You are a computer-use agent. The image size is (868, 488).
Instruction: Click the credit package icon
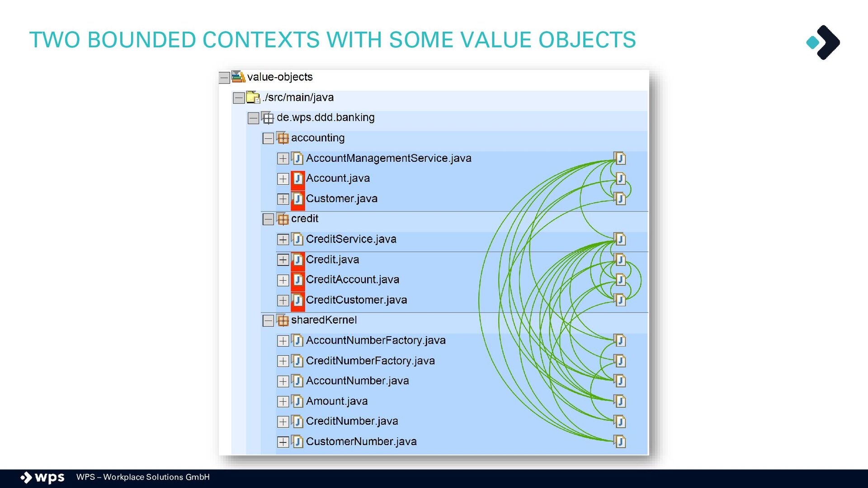pos(283,219)
